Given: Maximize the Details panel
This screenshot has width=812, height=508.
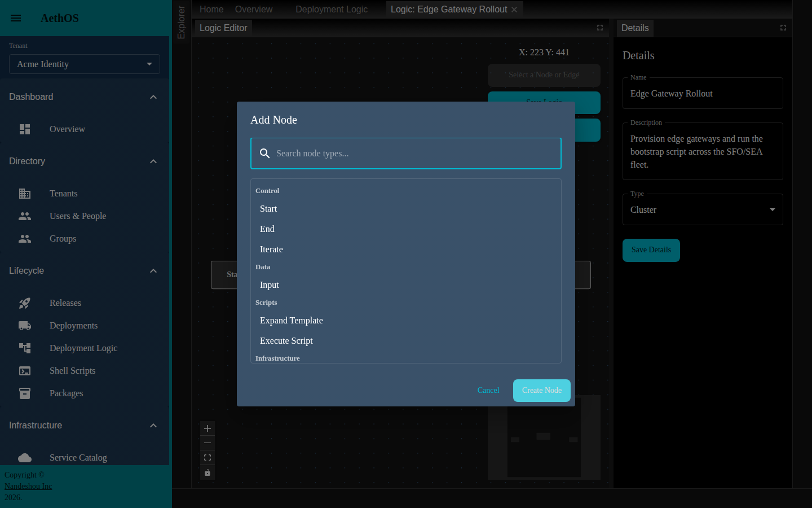Looking at the screenshot, I should pyautogui.click(x=783, y=28).
